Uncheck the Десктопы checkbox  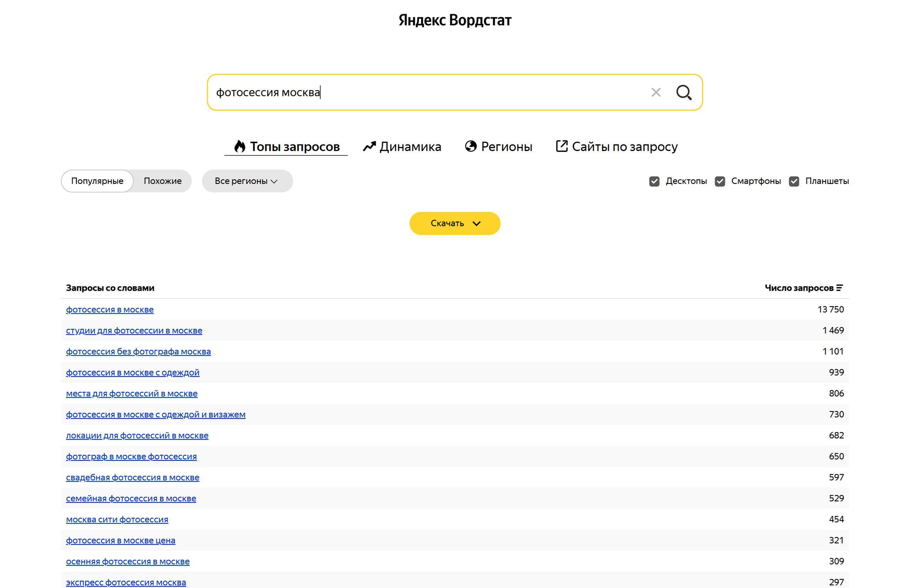654,181
